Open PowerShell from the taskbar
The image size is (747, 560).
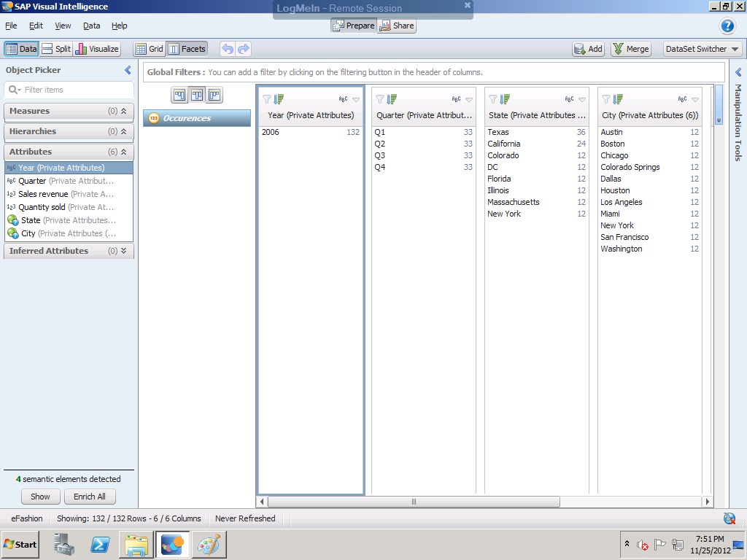pos(100,544)
